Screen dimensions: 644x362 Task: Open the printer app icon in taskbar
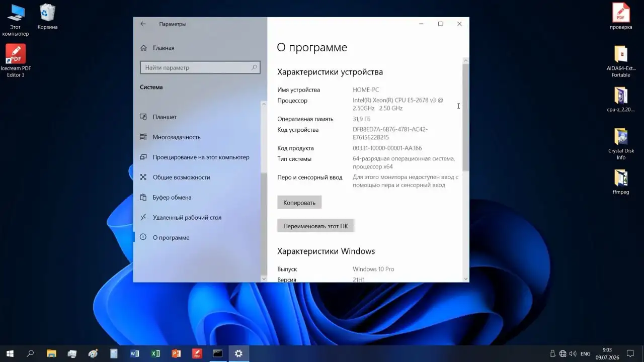72,353
